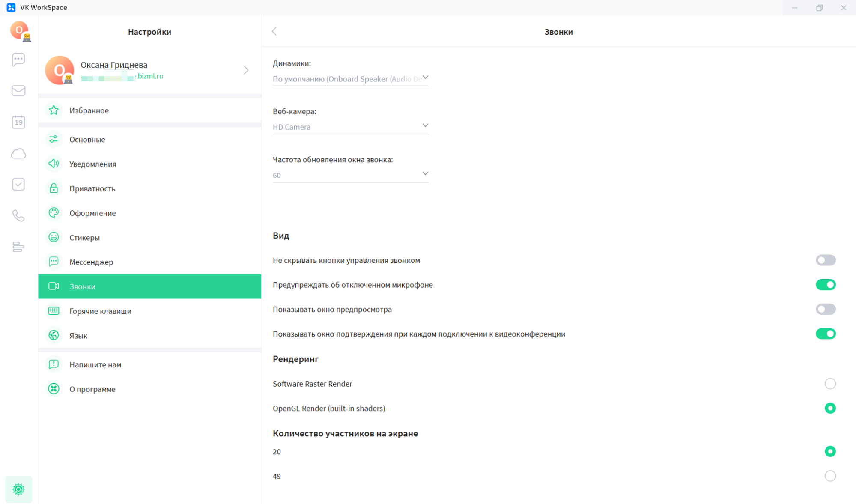The image size is (856, 504).
Task: Turn on 'Показывать окно предпросмотра' toggle
Action: pos(825,309)
